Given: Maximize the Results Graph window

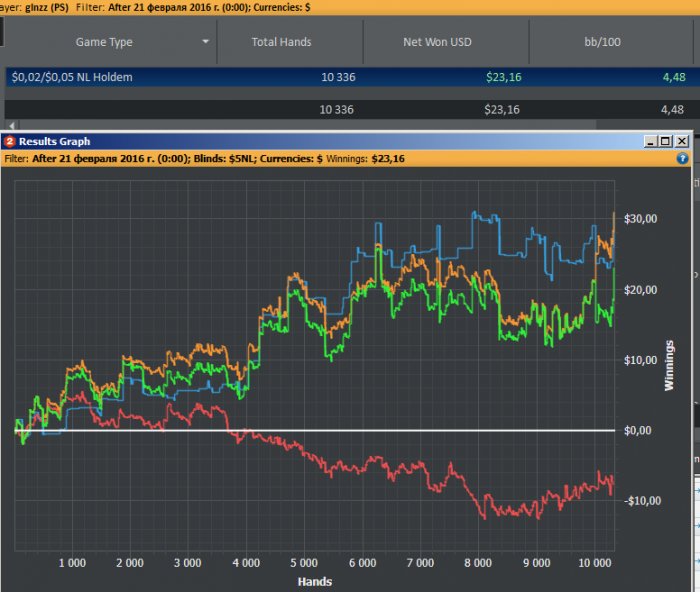Looking at the screenshot, I should (666, 142).
